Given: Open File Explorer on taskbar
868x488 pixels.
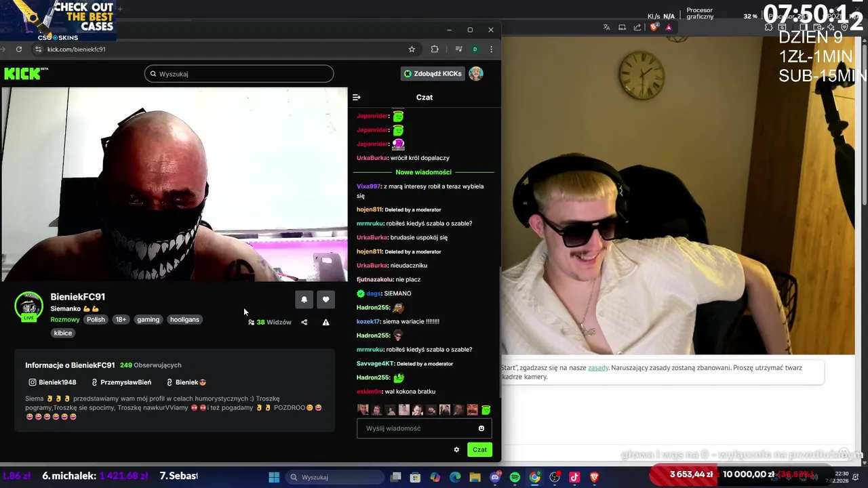Looking at the screenshot, I should pyautogui.click(x=475, y=477).
